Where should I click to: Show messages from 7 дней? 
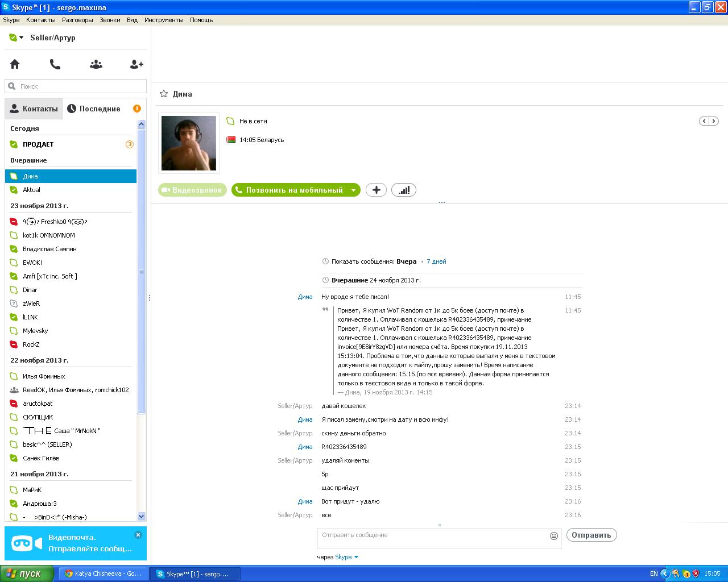(436, 261)
